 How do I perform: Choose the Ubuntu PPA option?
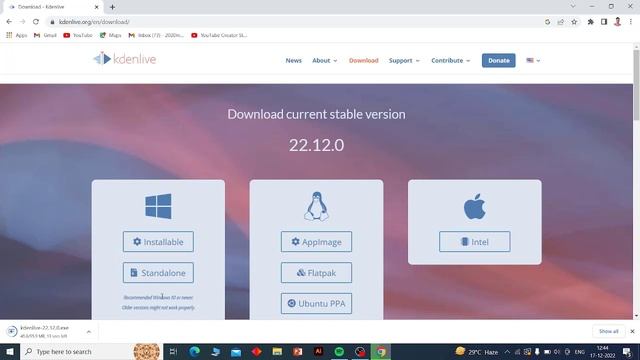click(x=316, y=303)
